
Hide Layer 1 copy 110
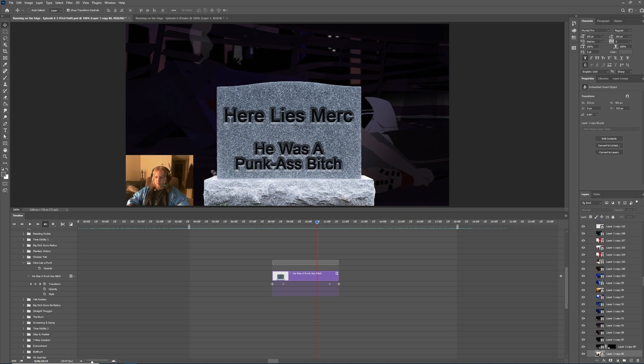pyautogui.click(x=583, y=226)
